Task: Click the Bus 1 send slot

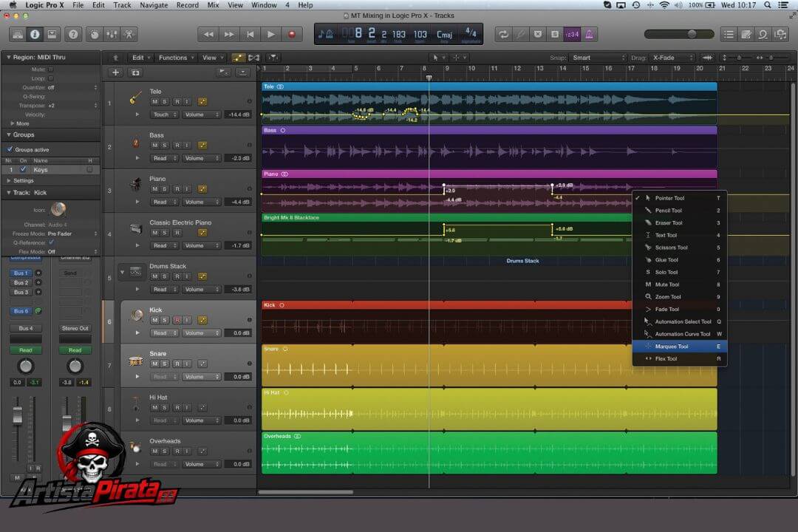Action: (21, 273)
